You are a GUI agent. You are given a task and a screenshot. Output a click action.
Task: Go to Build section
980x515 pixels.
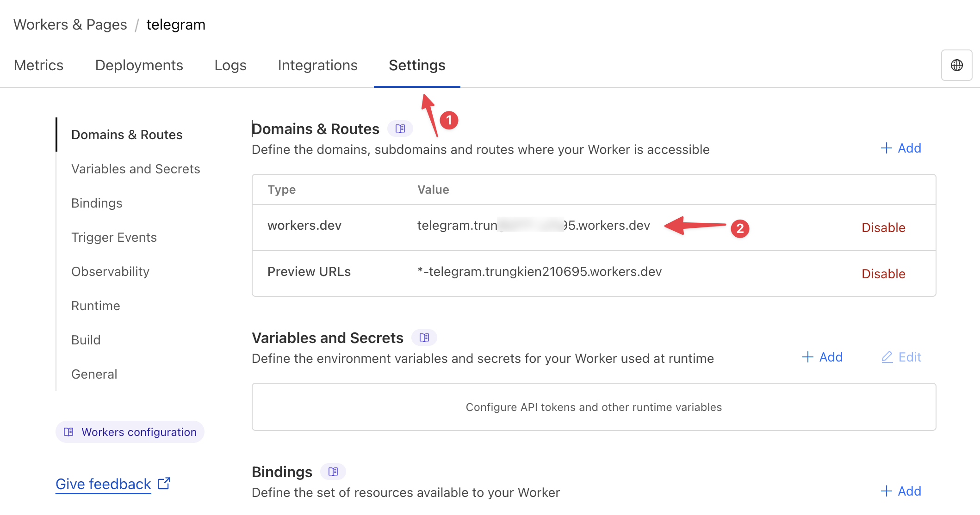[86, 340]
